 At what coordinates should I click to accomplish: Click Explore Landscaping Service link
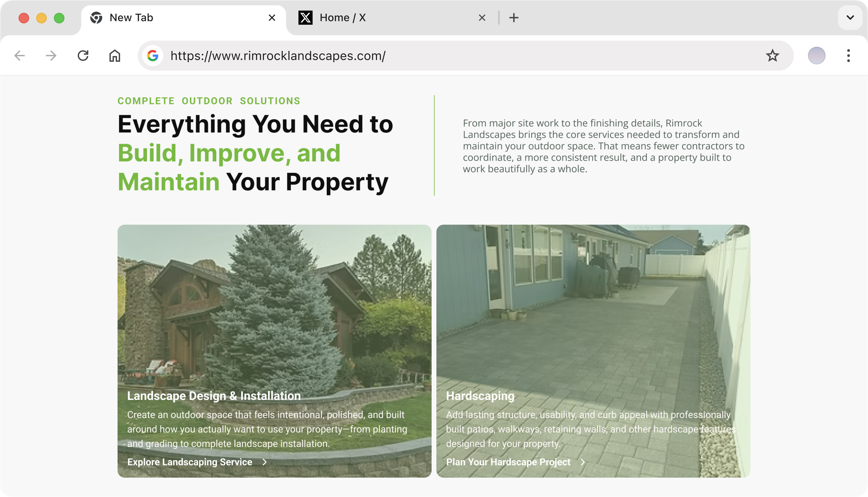coord(190,462)
